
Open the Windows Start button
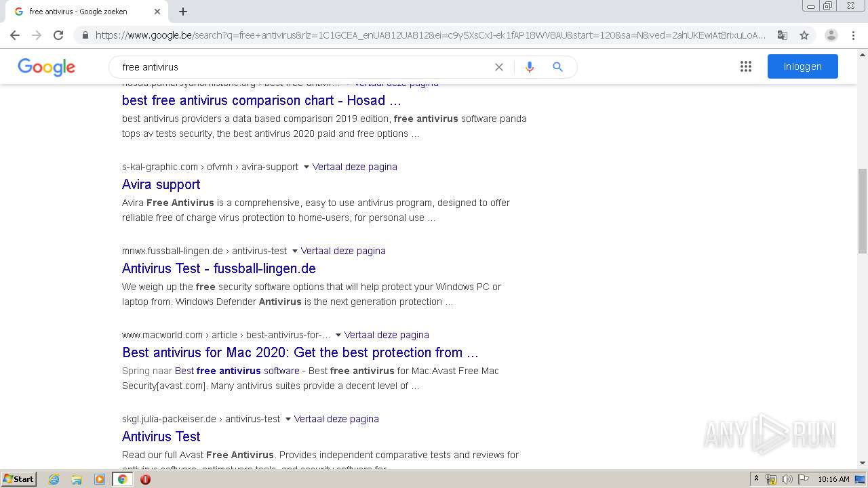pyautogui.click(x=19, y=479)
